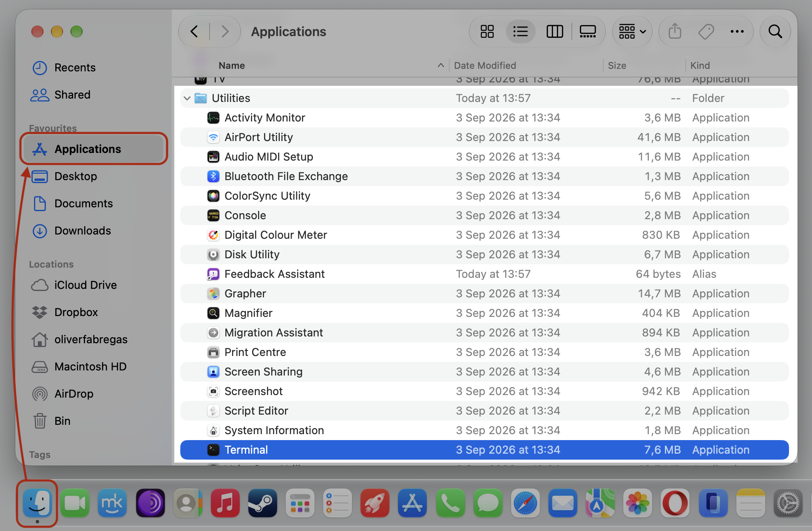Select the Terminal app icon
812x531 pixels.
click(x=213, y=450)
